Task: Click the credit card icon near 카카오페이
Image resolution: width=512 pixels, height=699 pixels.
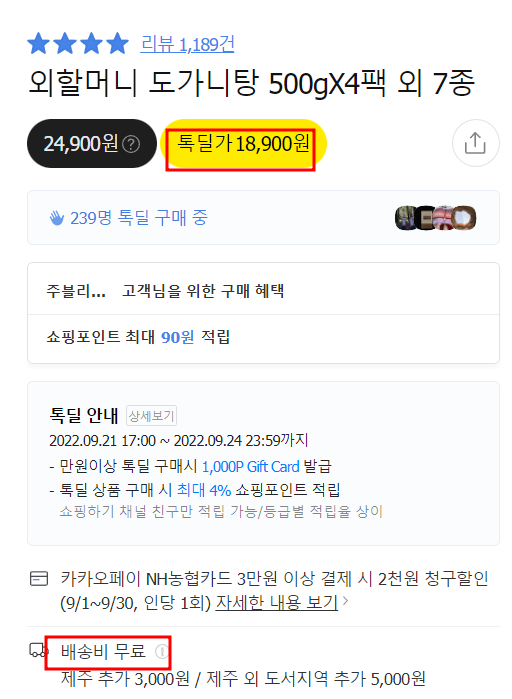Action: [39, 579]
